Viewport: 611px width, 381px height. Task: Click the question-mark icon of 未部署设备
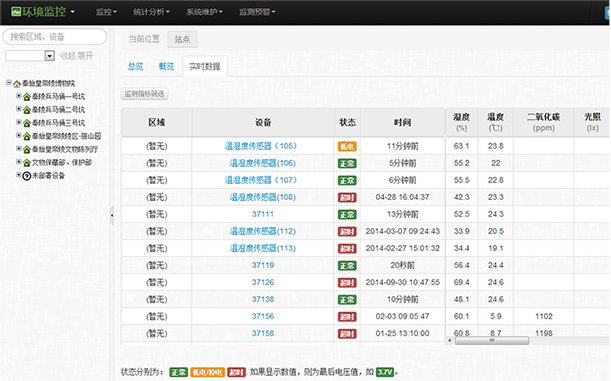26,176
